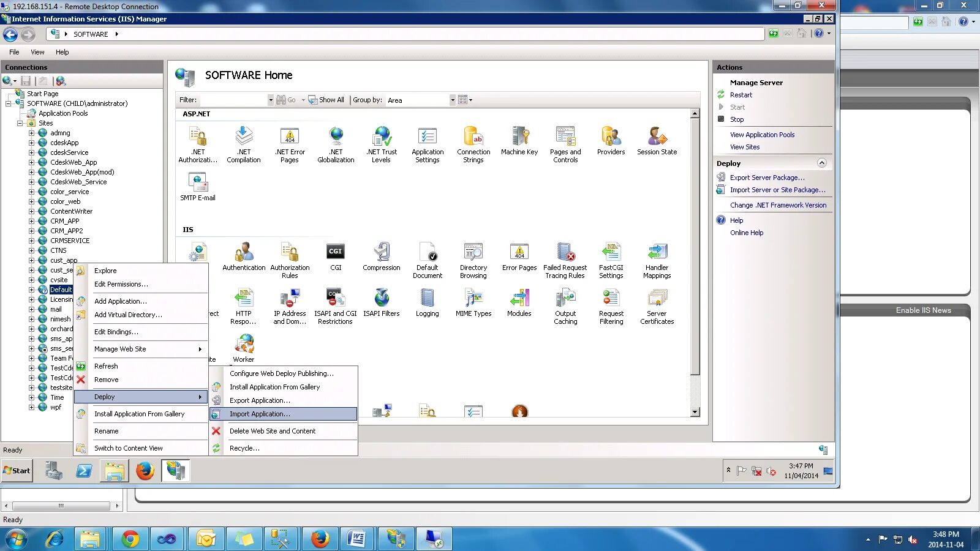Open the .NET Compilation feature icon

tap(244, 144)
